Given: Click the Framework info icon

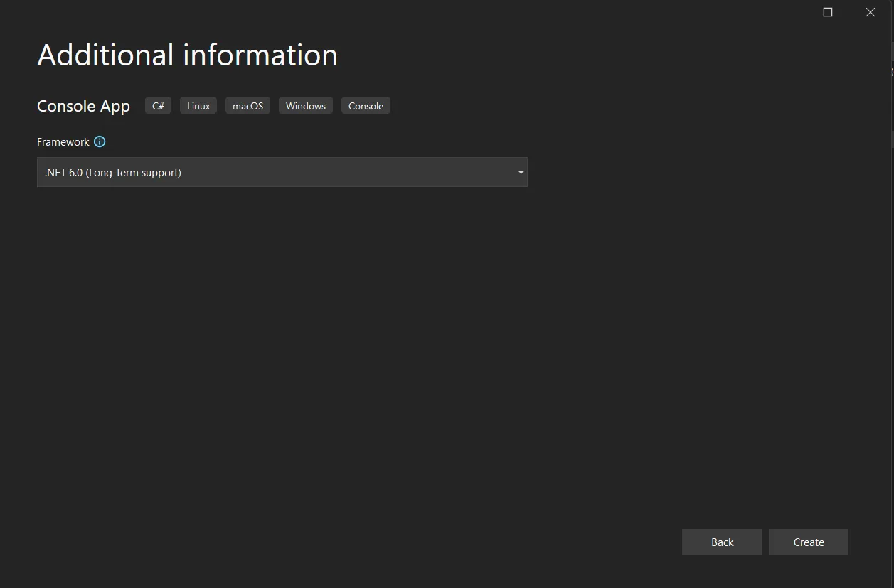Looking at the screenshot, I should 100,141.
